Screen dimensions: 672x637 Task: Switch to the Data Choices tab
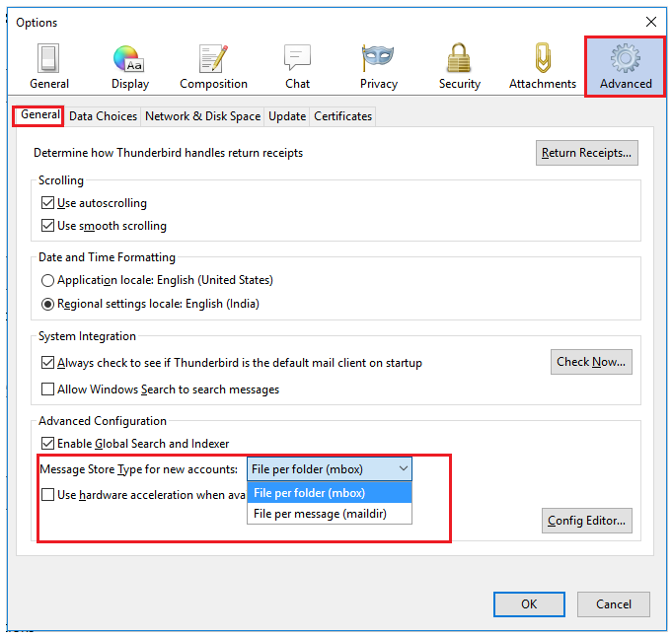tap(103, 116)
